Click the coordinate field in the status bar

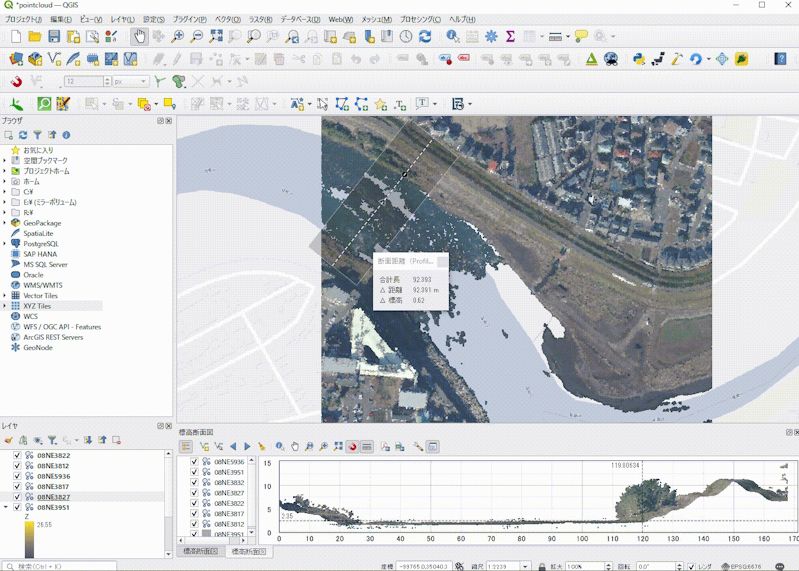point(423,566)
